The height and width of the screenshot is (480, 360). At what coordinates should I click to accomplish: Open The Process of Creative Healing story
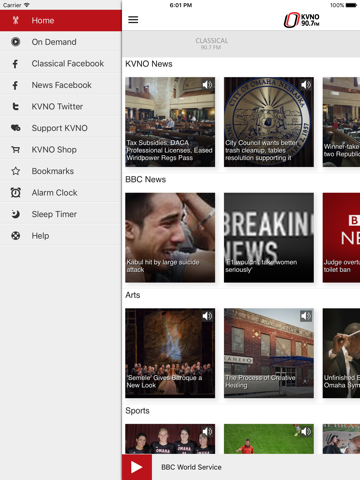[269, 353]
